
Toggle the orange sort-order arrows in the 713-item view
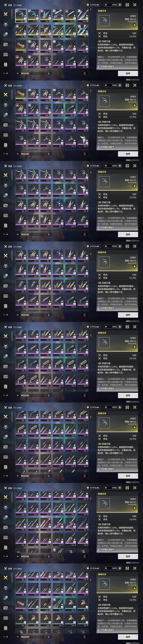(x=48, y=637)
